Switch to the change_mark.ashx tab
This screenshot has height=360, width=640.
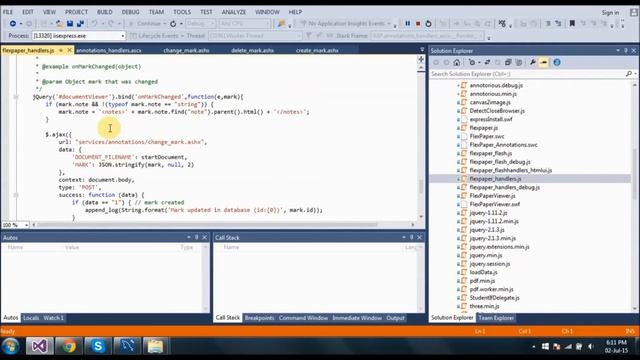pyautogui.click(x=186, y=50)
